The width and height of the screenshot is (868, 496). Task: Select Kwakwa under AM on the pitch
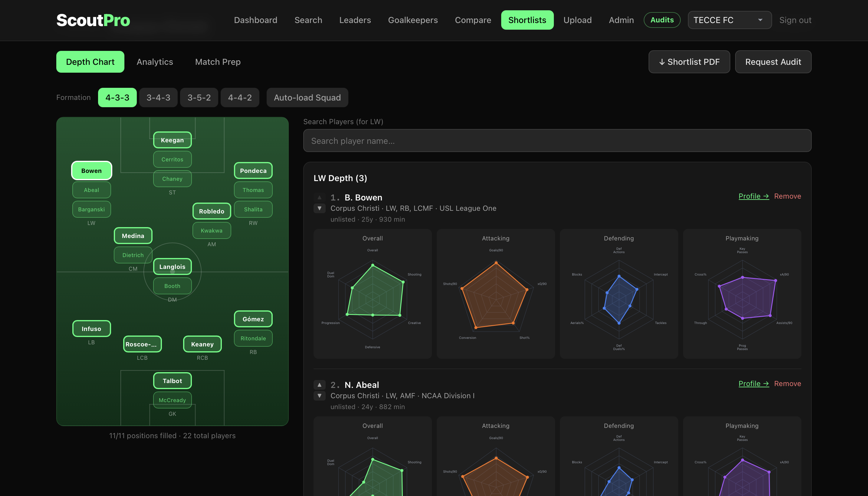pos(212,230)
